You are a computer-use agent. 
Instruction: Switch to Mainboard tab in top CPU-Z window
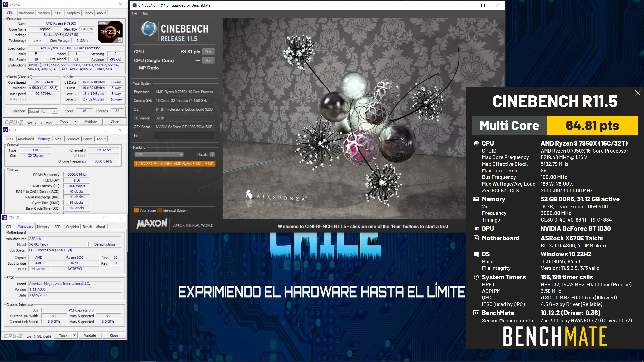[26, 13]
